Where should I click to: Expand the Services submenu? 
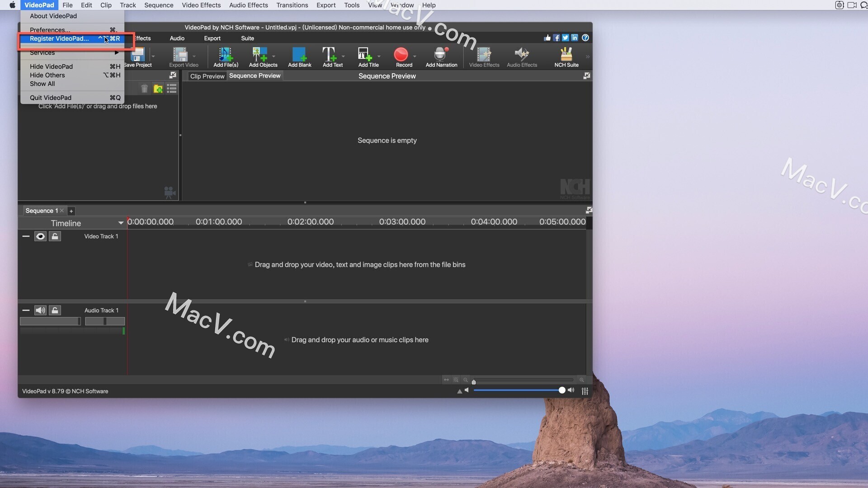point(72,52)
